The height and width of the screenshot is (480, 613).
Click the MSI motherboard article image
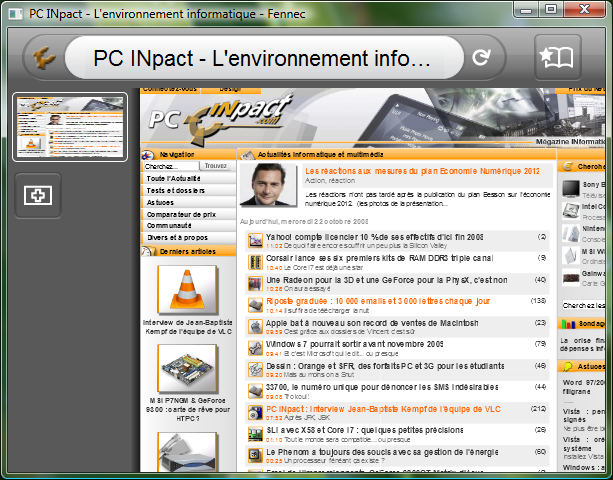pos(187,369)
